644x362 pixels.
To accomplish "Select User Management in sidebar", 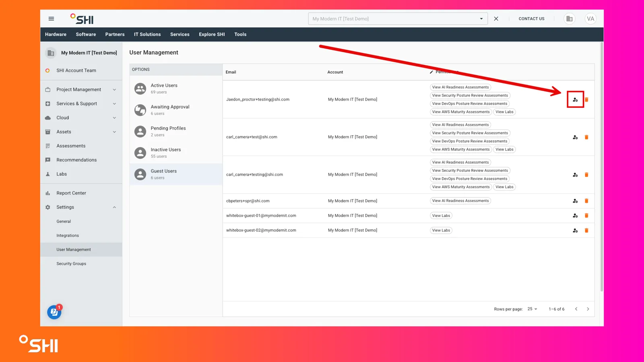I will (x=81, y=249).
